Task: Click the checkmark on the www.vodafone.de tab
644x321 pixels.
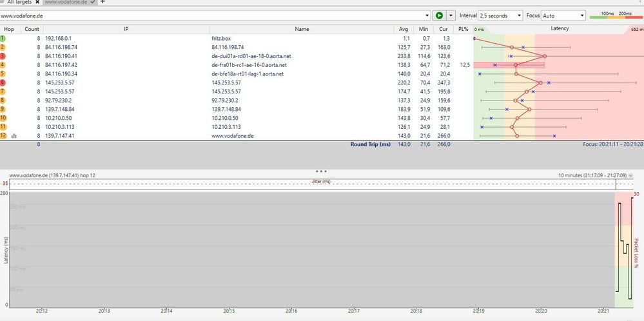Action: (x=93, y=2)
